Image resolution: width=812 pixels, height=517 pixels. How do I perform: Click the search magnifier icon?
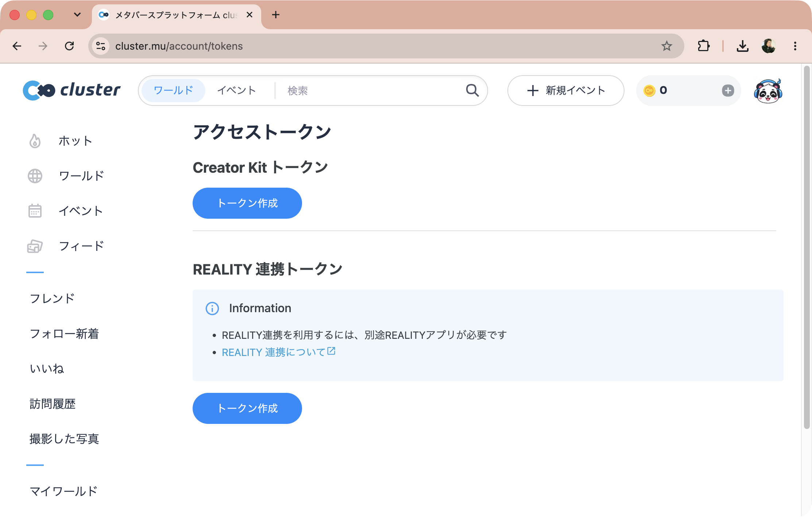(472, 90)
